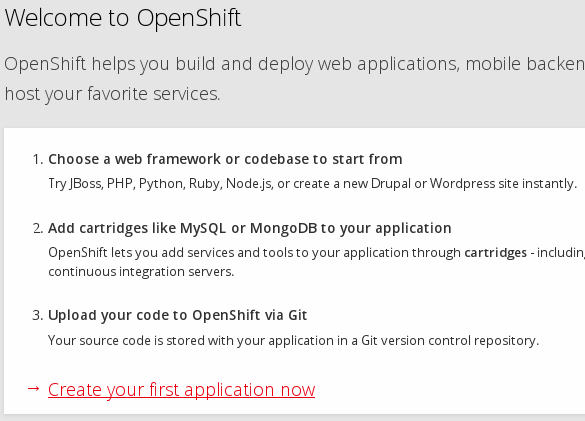Click list number 3 marker

pos(38,316)
